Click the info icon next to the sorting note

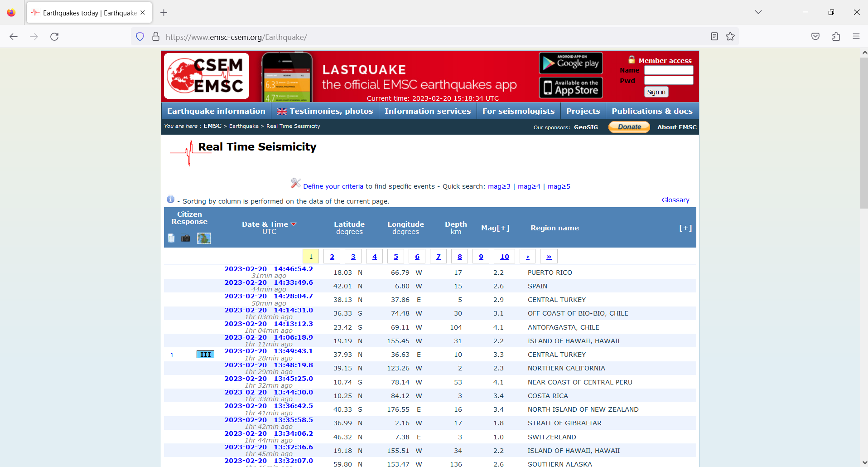(x=170, y=199)
